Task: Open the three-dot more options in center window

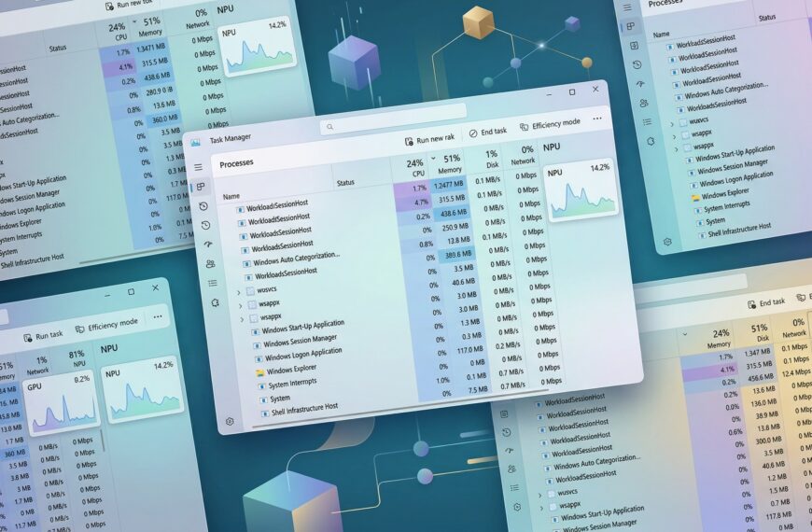Action: point(597,119)
